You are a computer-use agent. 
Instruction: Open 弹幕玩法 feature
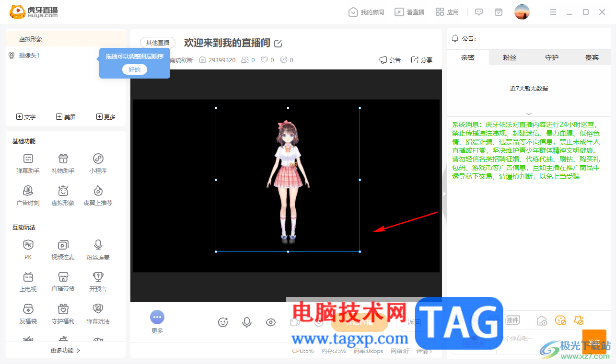click(98, 314)
